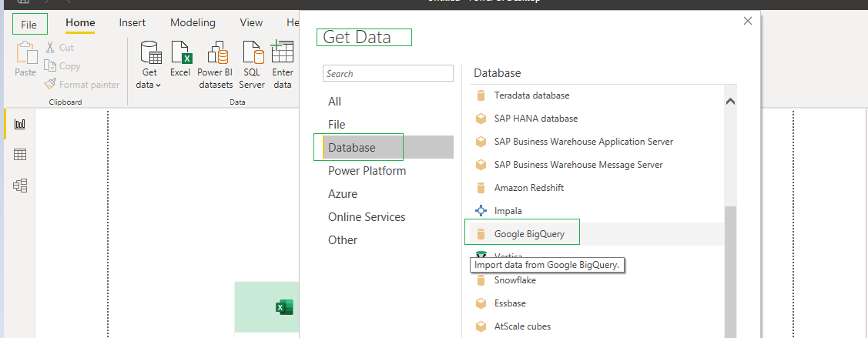The image size is (868, 338).
Task: Open Power BI datasets from ribbon
Action: (215, 65)
